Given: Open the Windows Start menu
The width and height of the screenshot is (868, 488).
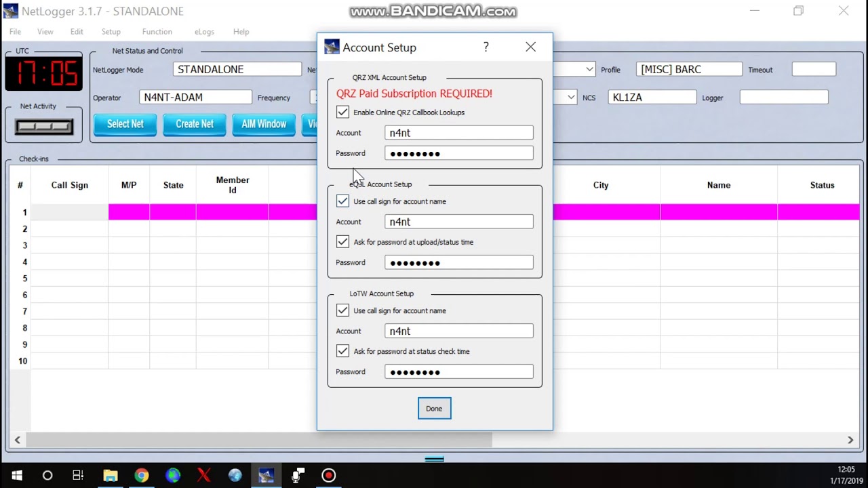Looking at the screenshot, I should (x=16, y=476).
